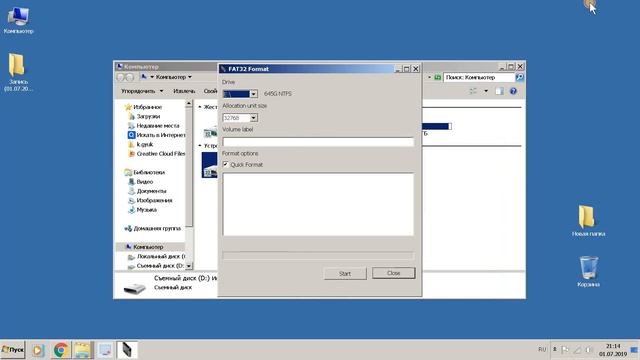This screenshot has height=360, width=640.
Task: Open the view options dropdown arrow
Action: 486,91
